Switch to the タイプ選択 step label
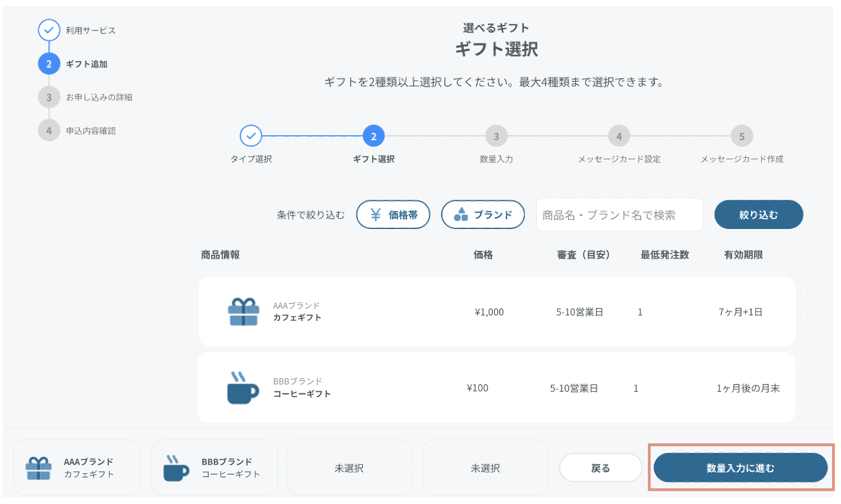This screenshot has height=504, width=841. pos(251,159)
